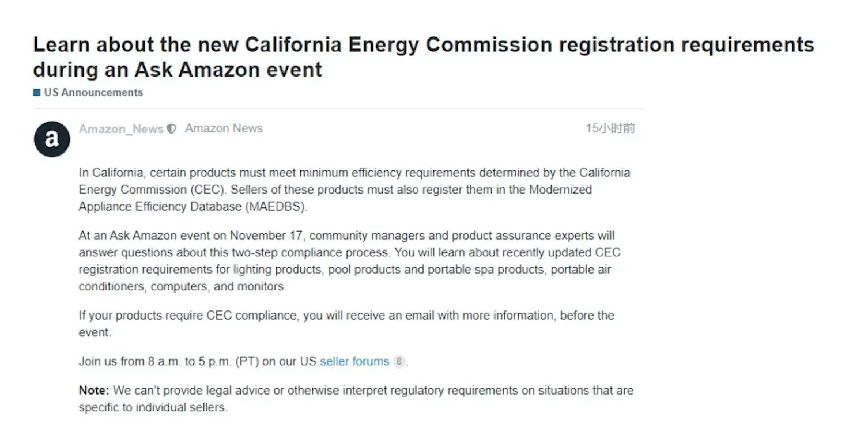Click the paragraph beginning "If your products require"
This screenshot has width=868, height=432.
(x=346, y=324)
